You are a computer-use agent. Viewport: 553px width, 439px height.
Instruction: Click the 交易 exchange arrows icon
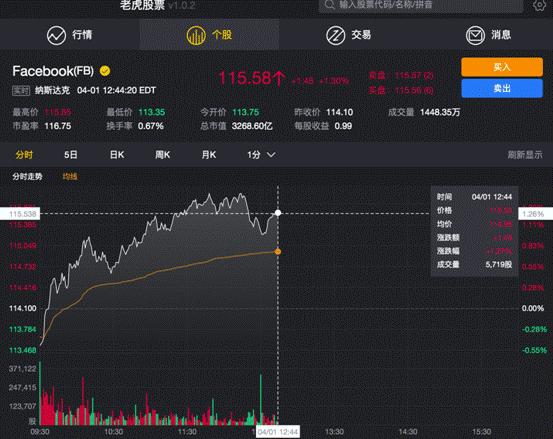tap(335, 35)
